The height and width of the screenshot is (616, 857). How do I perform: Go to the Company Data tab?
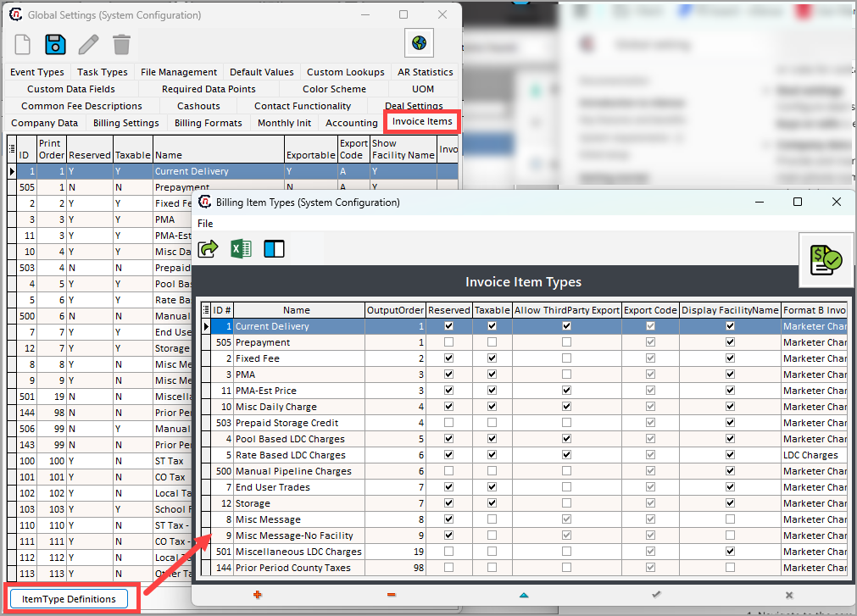(45, 123)
